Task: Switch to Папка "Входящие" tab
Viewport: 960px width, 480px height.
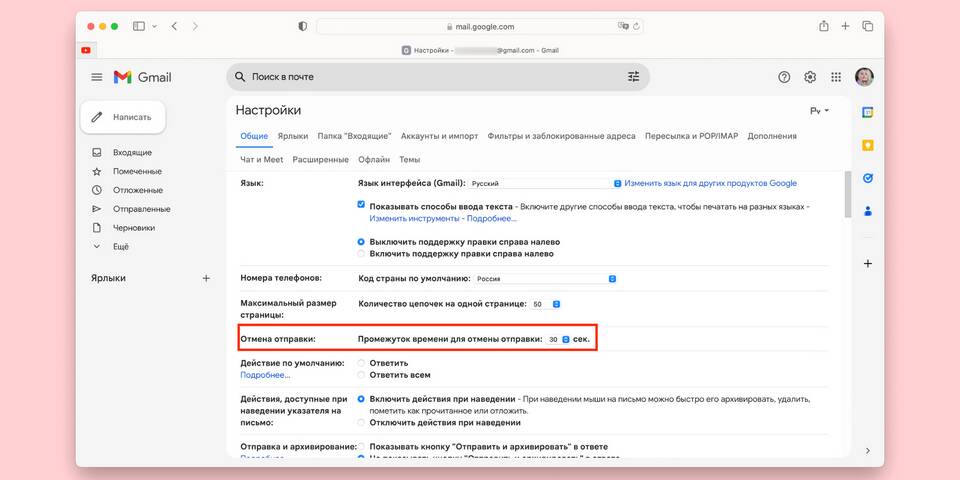Action: 354,136
